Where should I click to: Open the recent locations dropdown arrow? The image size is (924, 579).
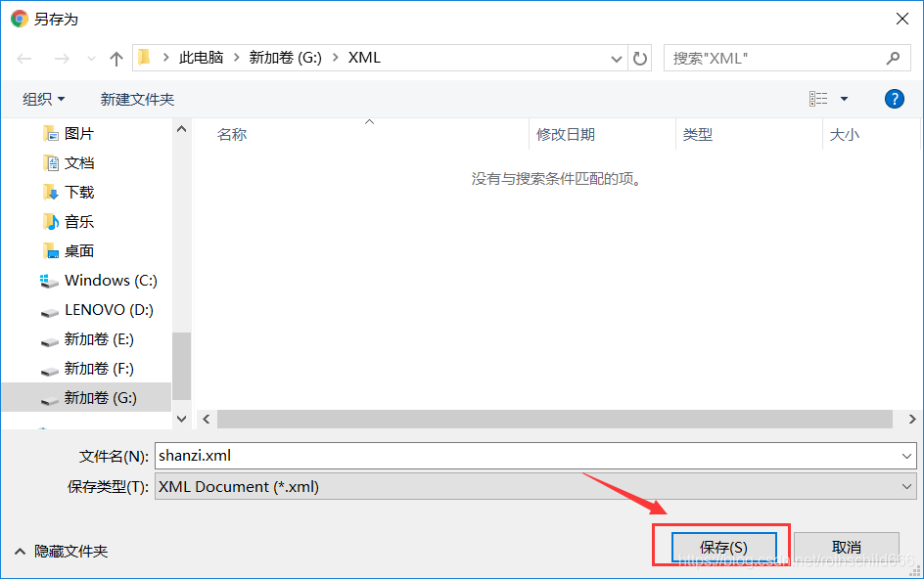pos(91,59)
